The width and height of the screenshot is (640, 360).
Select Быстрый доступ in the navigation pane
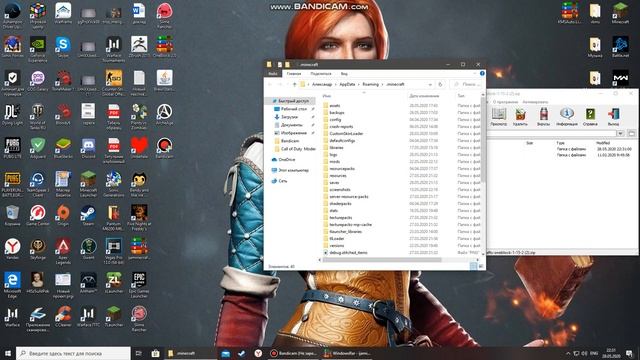coord(290,101)
